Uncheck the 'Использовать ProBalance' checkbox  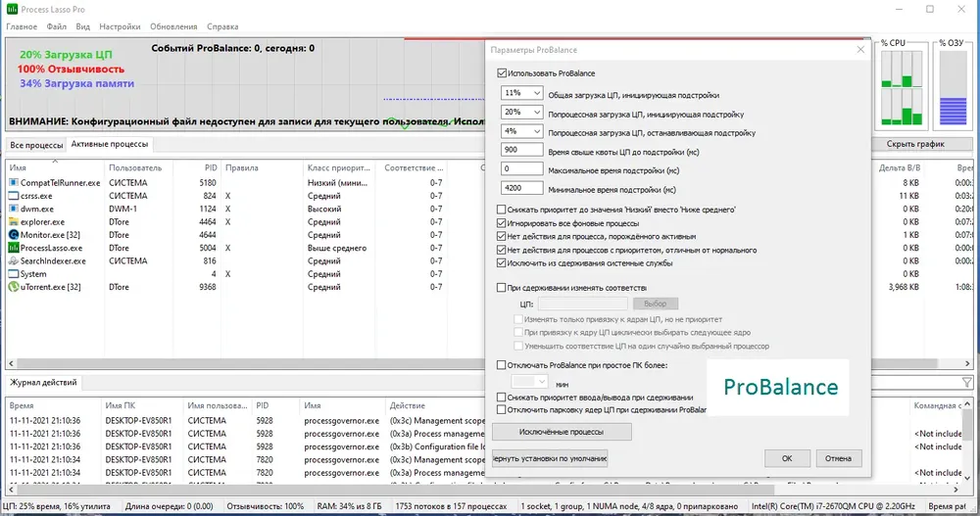[x=501, y=73]
